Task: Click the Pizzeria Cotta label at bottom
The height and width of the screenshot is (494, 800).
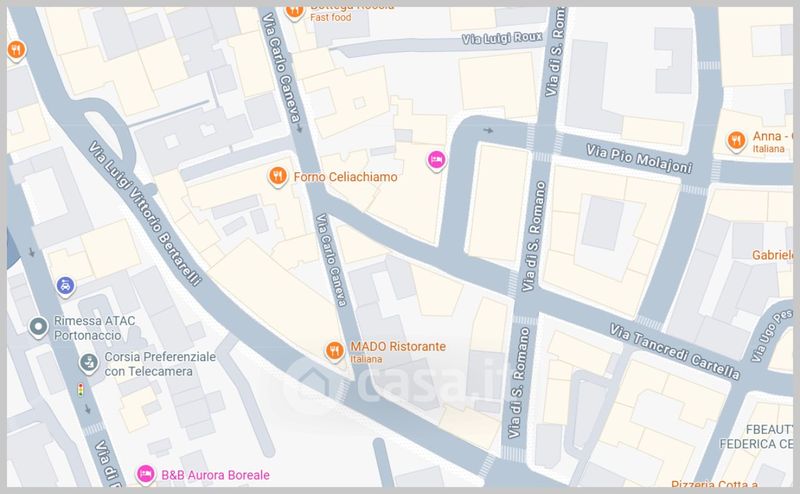Action: click(714, 484)
